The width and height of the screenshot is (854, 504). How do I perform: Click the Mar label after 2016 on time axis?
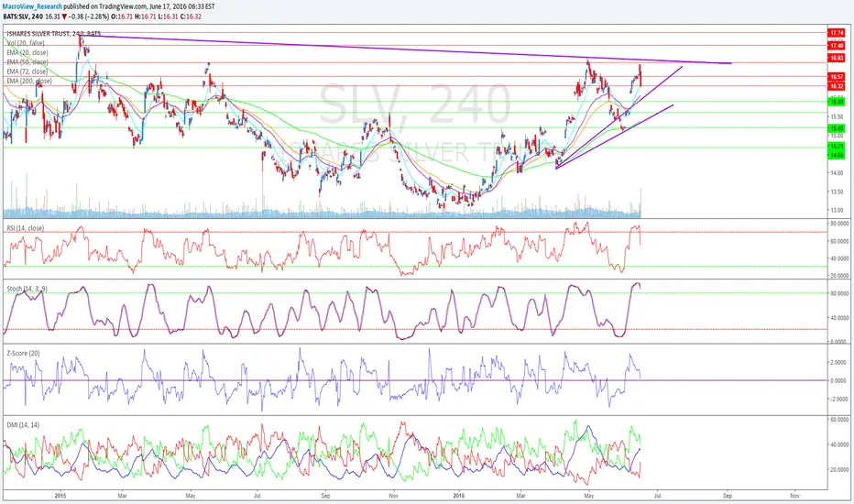coord(520,496)
